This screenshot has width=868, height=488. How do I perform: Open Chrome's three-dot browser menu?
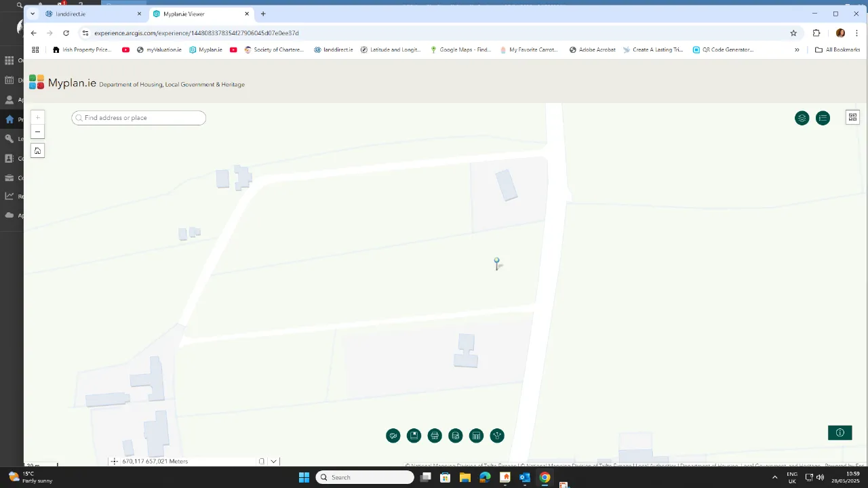pyautogui.click(x=857, y=33)
